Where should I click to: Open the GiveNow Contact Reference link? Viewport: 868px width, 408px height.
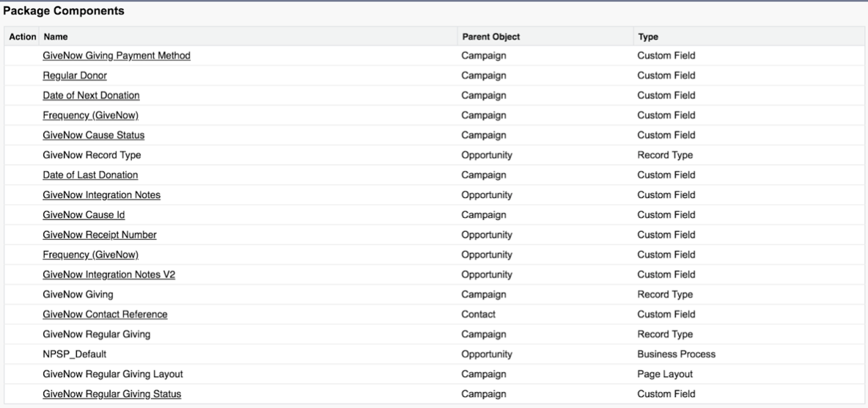105,314
